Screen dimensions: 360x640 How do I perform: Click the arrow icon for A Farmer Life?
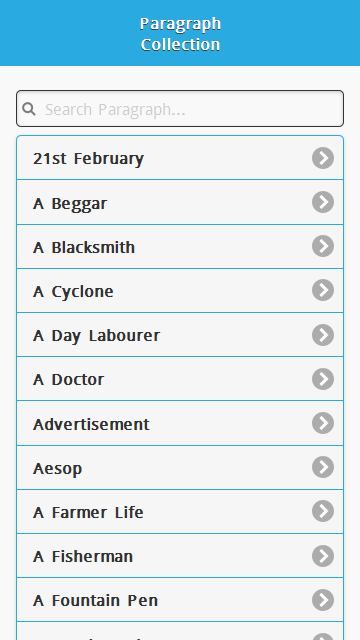(x=323, y=511)
